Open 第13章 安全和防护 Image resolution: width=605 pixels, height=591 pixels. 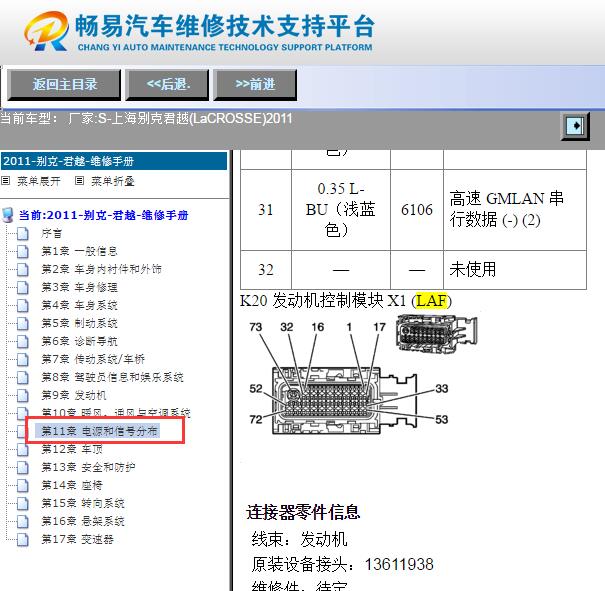(x=88, y=468)
